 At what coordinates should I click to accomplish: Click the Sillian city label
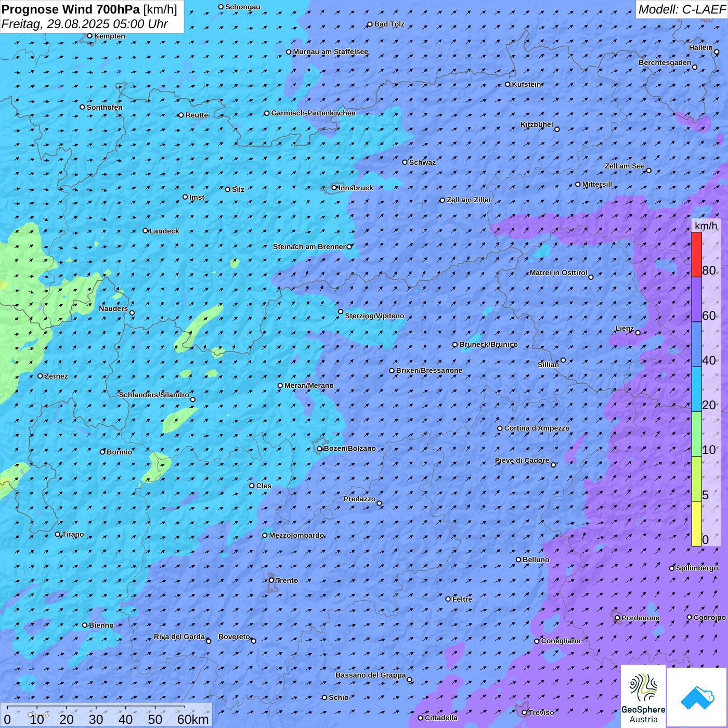[548, 365]
